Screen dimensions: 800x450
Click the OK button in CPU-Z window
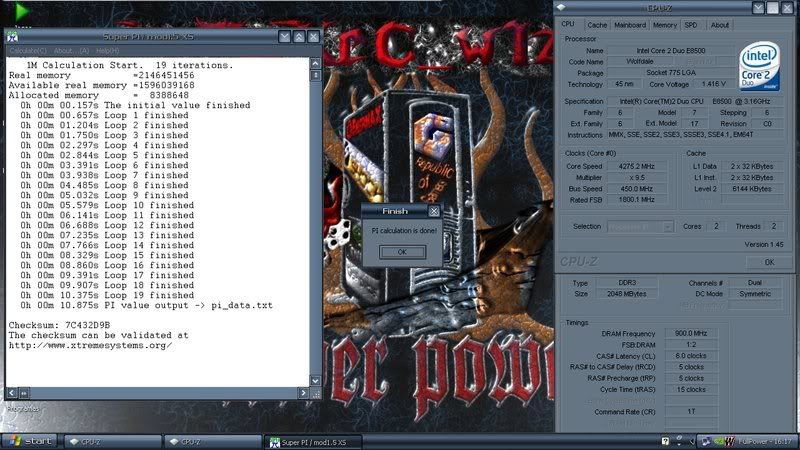[x=769, y=262]
